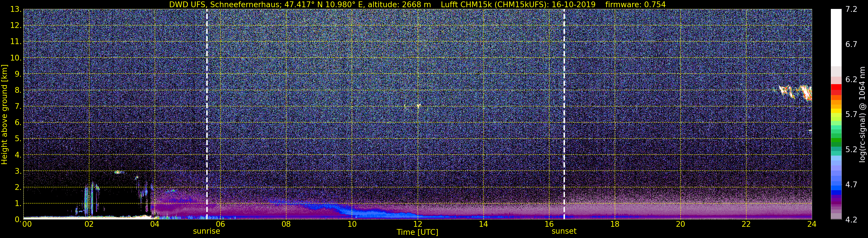The image size is (868, 238).
Task: Click the '14' tick on the time axis
Action: point(483,224)
